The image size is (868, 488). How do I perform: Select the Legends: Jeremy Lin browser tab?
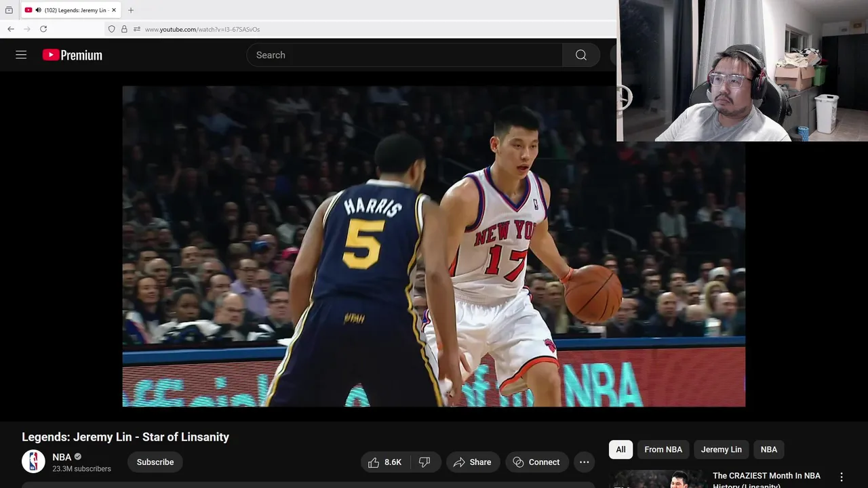(71, 10)
